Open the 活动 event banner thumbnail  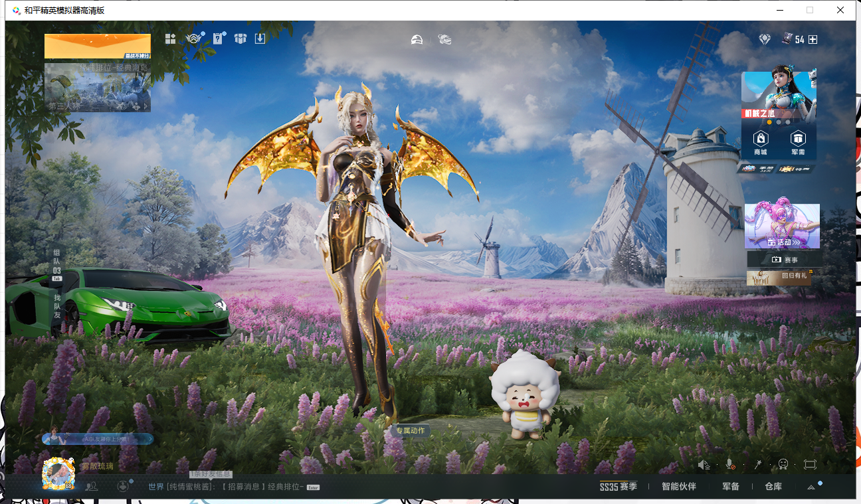coord(782,226)
